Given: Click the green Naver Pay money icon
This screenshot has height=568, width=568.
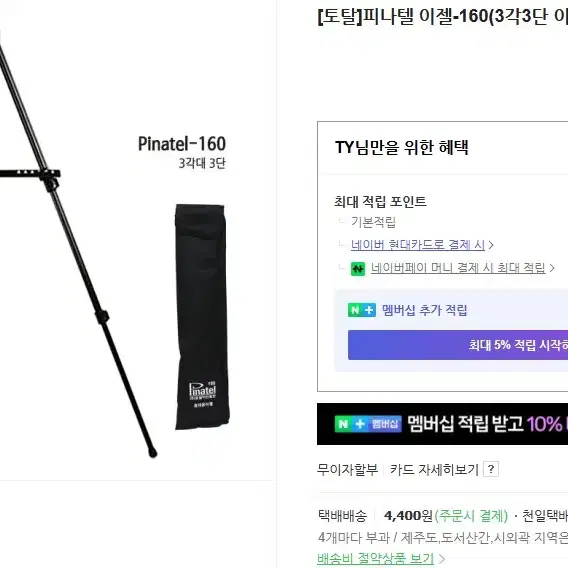Looking at the screenshot, I should pos(358,269).
